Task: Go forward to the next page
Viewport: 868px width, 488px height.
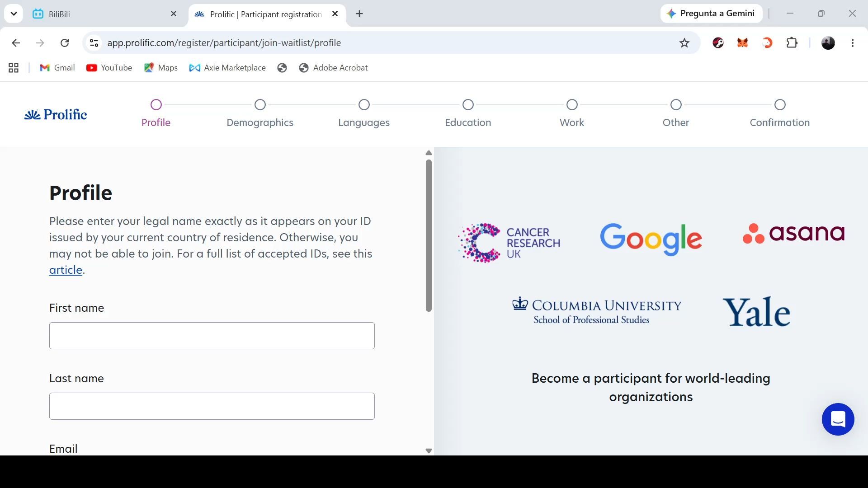Action: pos(40,43)
